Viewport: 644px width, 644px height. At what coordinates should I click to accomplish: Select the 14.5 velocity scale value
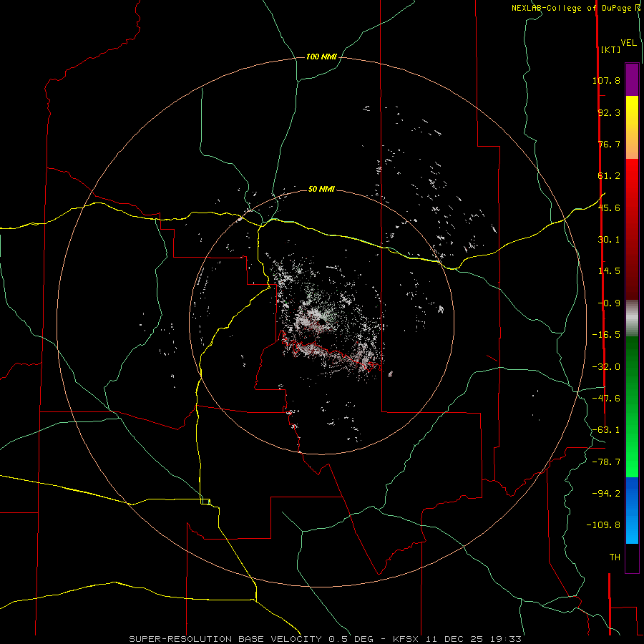click(609, 271)
